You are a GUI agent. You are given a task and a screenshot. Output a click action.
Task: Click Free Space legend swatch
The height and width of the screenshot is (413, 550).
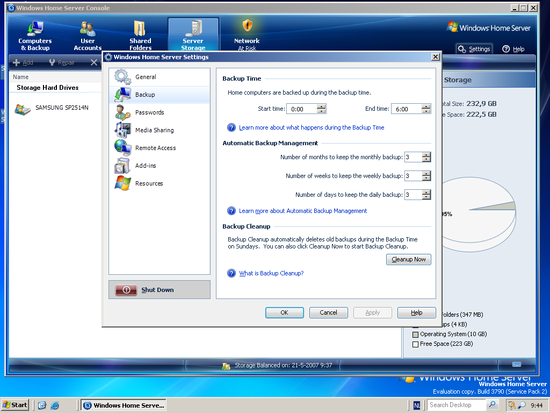click(x=415, y=344)
